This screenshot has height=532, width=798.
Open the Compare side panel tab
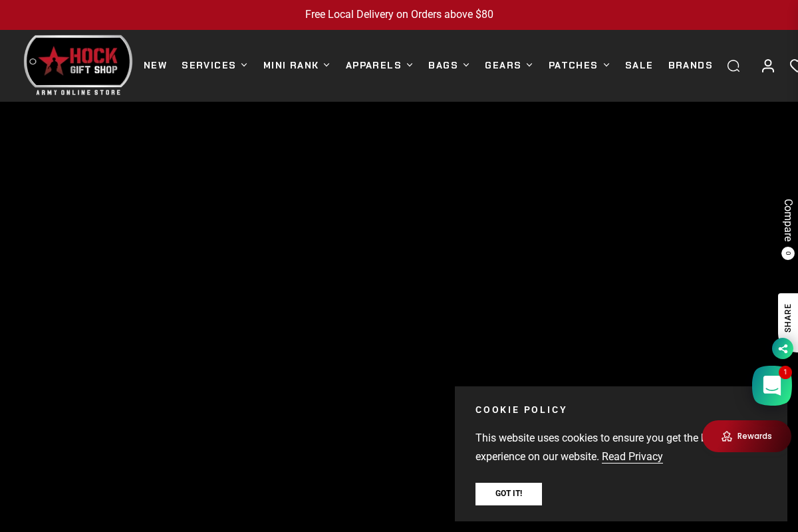[788, 221]
